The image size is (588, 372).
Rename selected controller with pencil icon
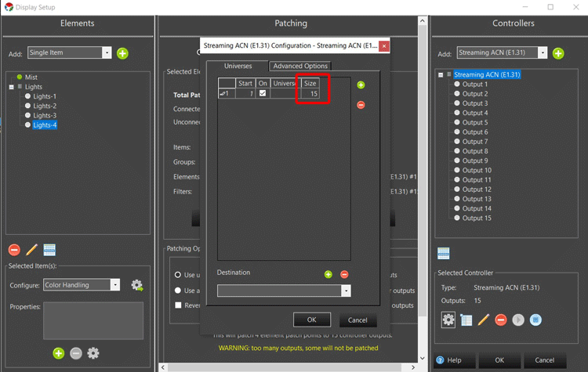pyautogui.click(x=484, y=320)
